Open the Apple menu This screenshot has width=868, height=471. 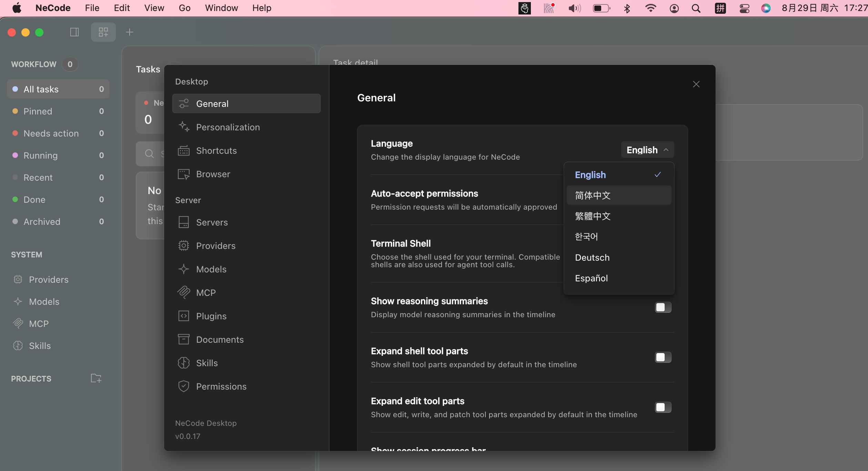coord(17,8)
